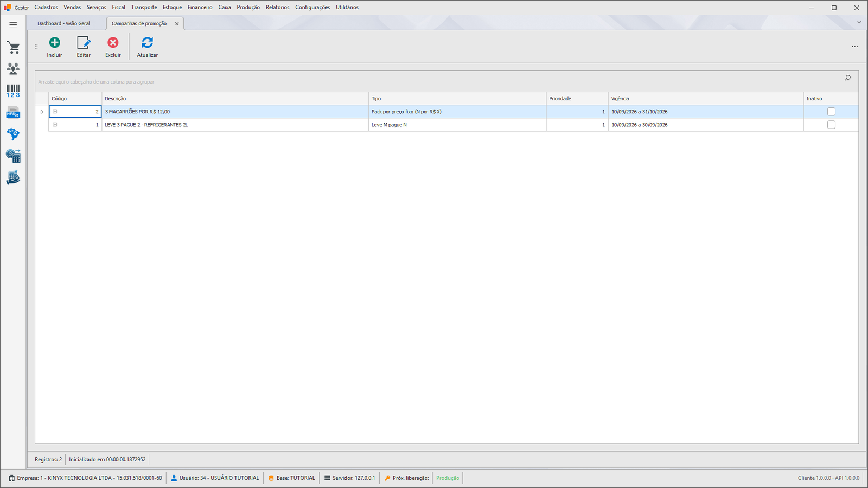Image resolution: width=868 pixels, height=488 pixels.
Task: Sort by the Prioridade column header
Action: (577, 99)
